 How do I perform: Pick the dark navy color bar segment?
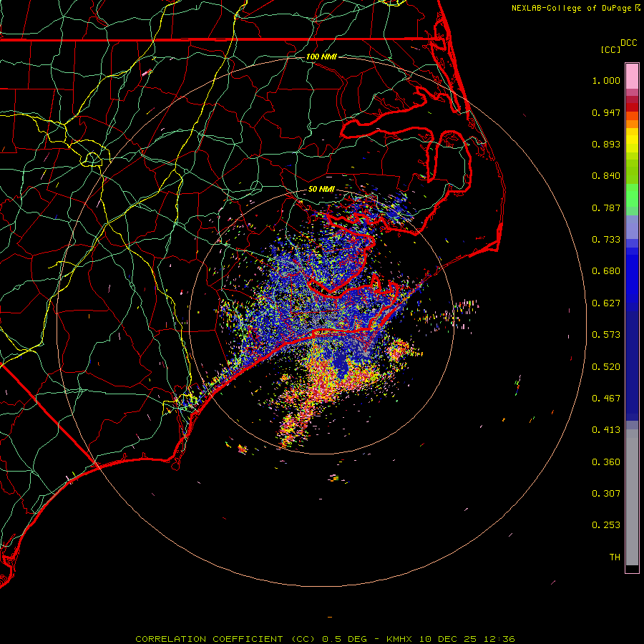[632, 362]
